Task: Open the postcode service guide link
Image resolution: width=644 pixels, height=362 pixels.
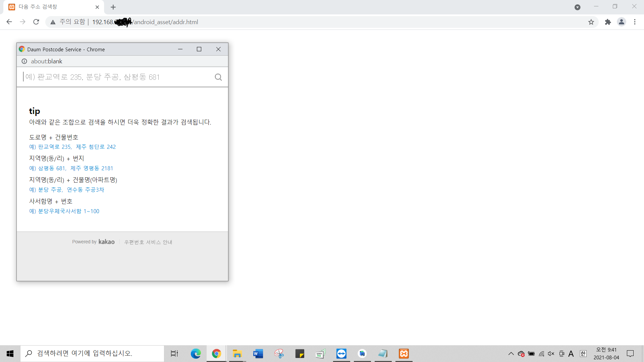Action: [148, 242]
